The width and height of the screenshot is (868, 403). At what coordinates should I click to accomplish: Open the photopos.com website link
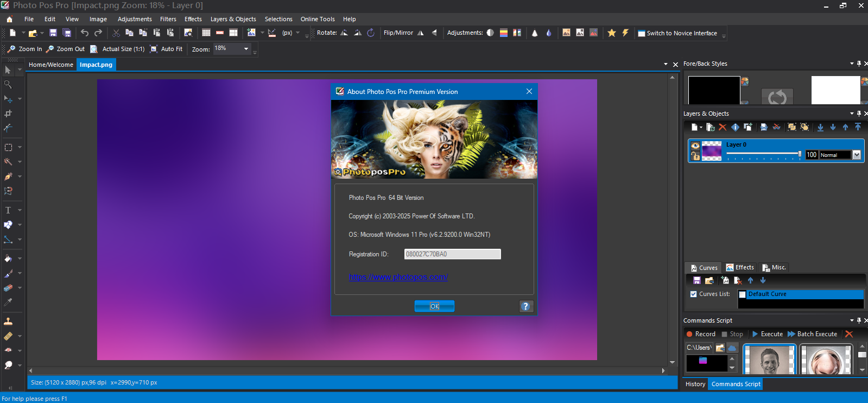tap(398, 277)
